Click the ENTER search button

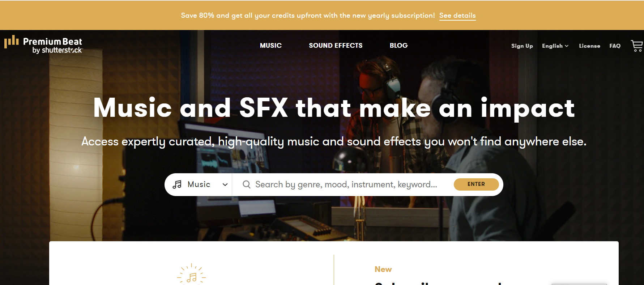point(476,184)
